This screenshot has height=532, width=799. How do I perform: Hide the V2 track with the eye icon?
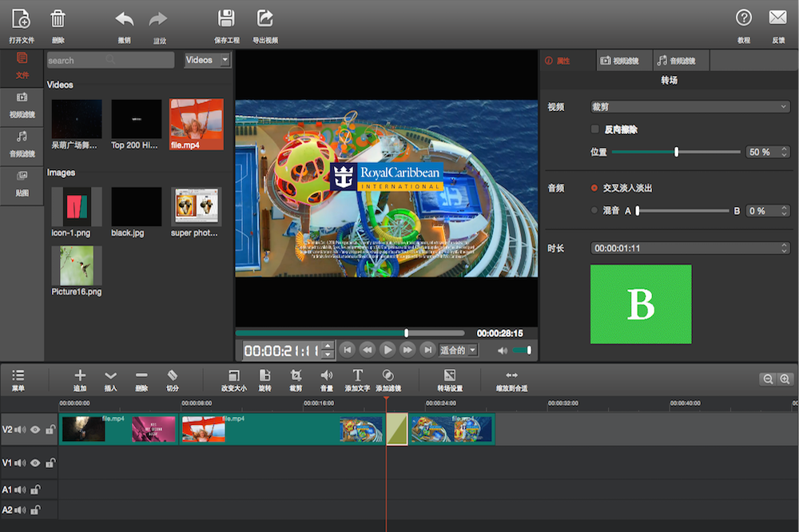tap(35, 430)
